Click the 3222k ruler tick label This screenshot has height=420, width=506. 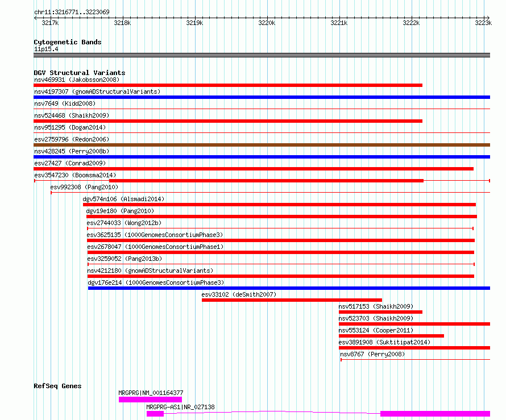[x=411, y=23]
